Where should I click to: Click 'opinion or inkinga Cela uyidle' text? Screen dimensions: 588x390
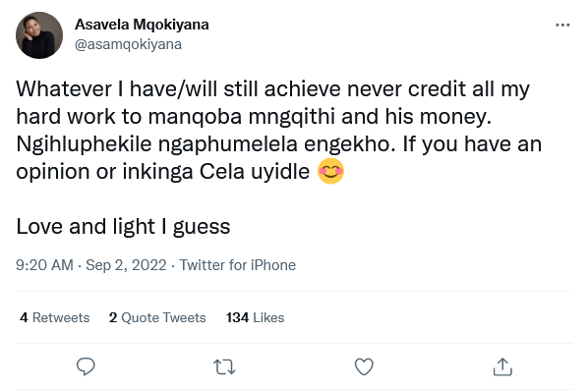click(163, 172)
